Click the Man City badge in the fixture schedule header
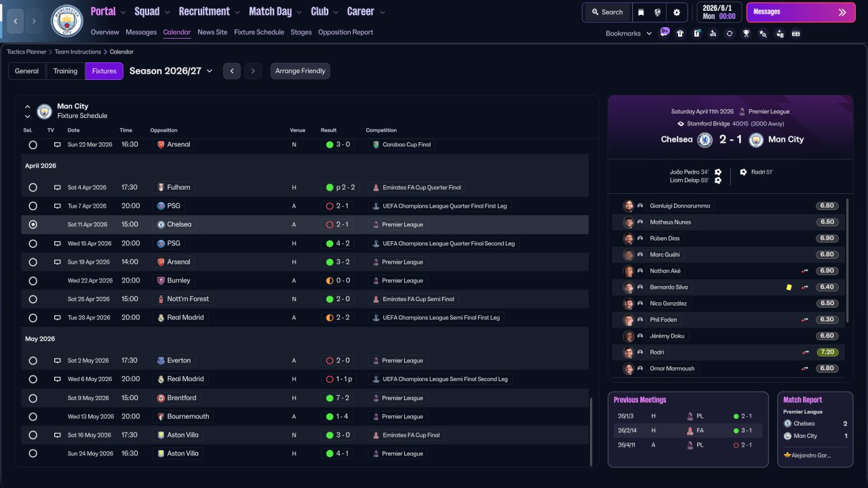 click(45, 111)
